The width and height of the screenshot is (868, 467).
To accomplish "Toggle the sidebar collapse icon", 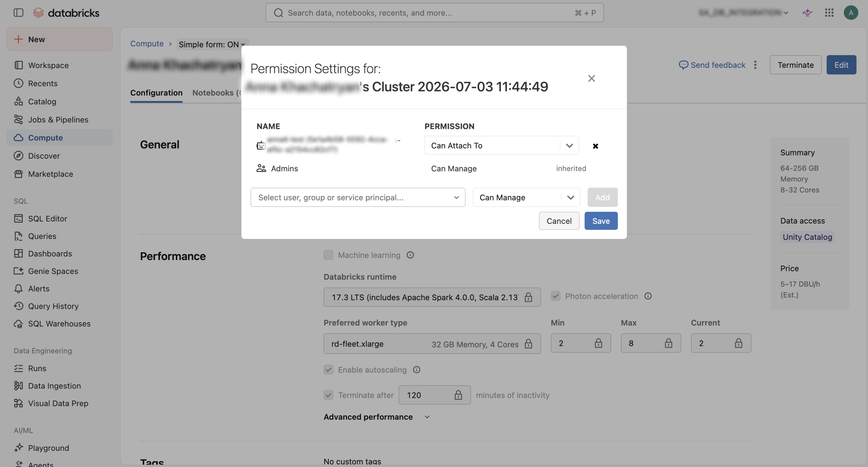I will pos(18,13).
